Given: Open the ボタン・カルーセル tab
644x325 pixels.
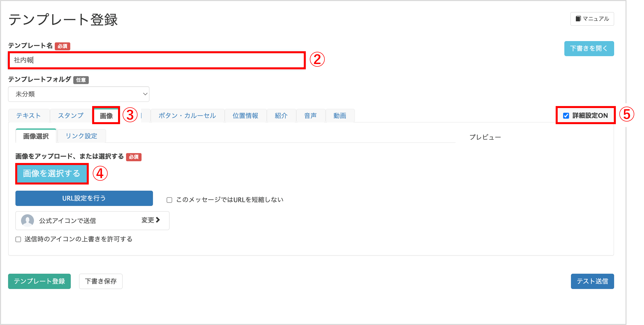Looking at the screenshot, I should (187, 116).
